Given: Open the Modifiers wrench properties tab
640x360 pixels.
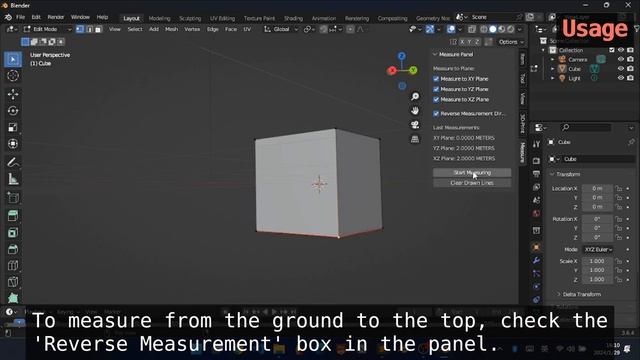Looking at the screenshot, I should (x=536, y=260).
